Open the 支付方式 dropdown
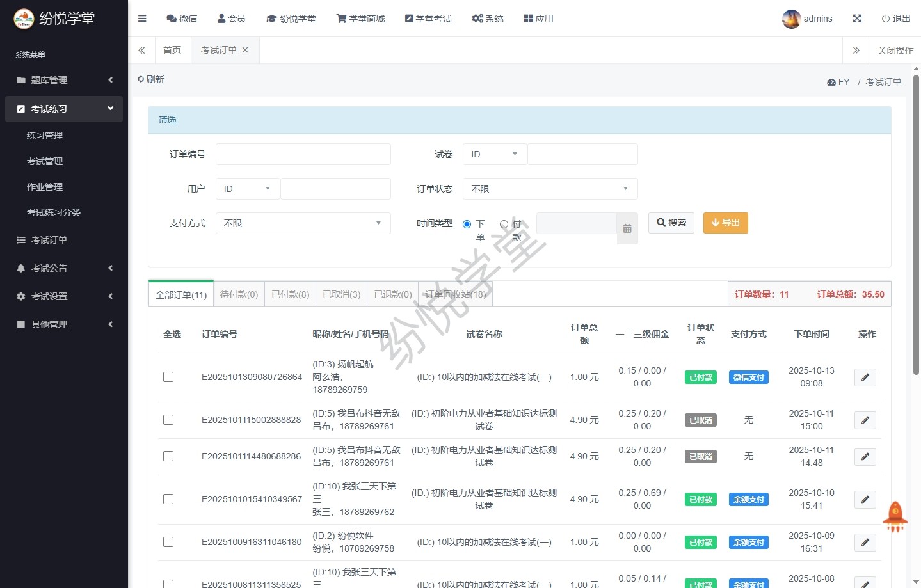This screenshot has width=921, height=588. pyautogui.click(x=303, y=223)
